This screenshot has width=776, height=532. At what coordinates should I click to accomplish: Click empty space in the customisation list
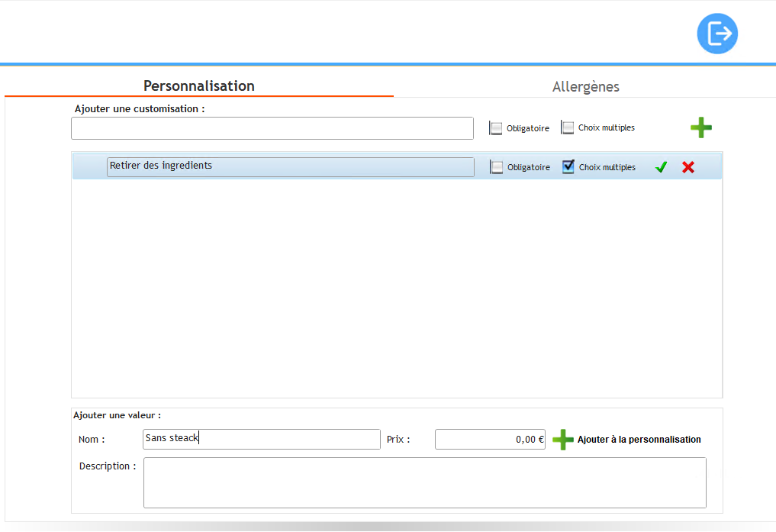tap(397, 290)
